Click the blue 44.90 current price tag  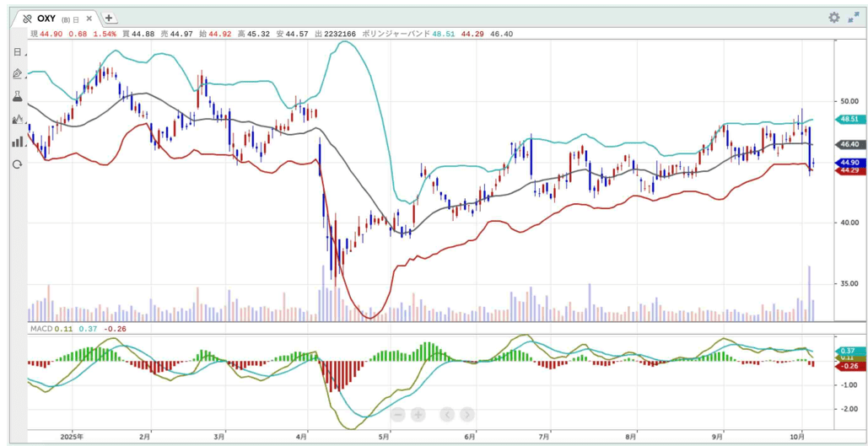click(847, 162)
